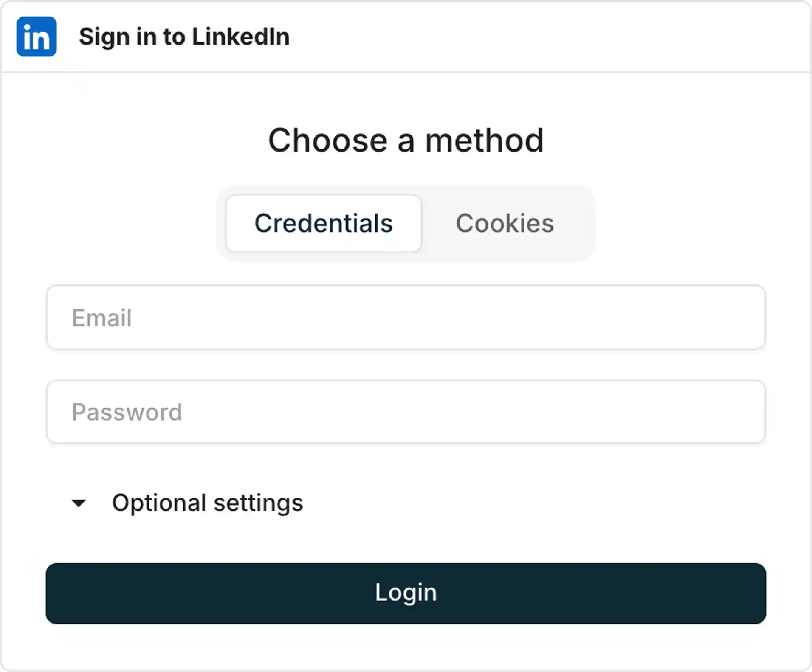Activate the Credentials segmented option
Viewport: 812px width, 672px height.
click(323, 223)
